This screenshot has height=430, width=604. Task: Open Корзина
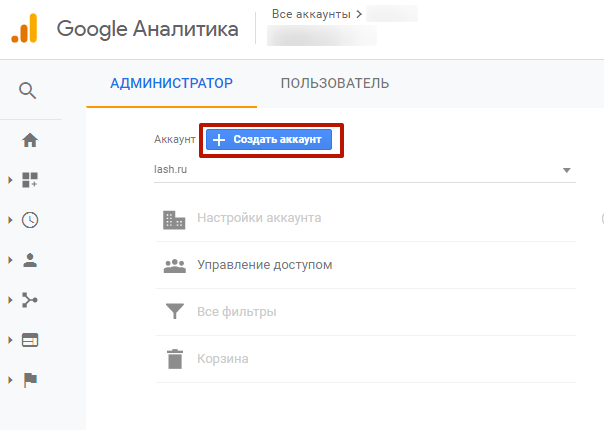pos(223,359)
